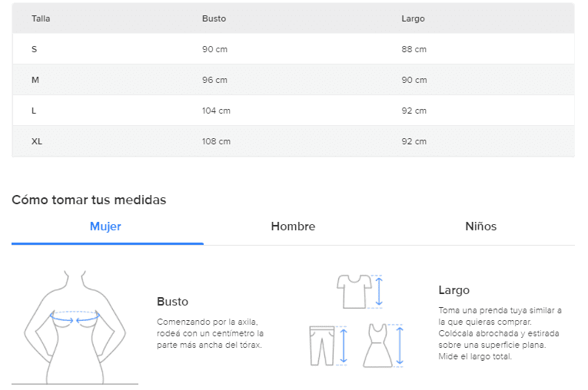Click the 104 cm bust value

[x=216, y=111]
